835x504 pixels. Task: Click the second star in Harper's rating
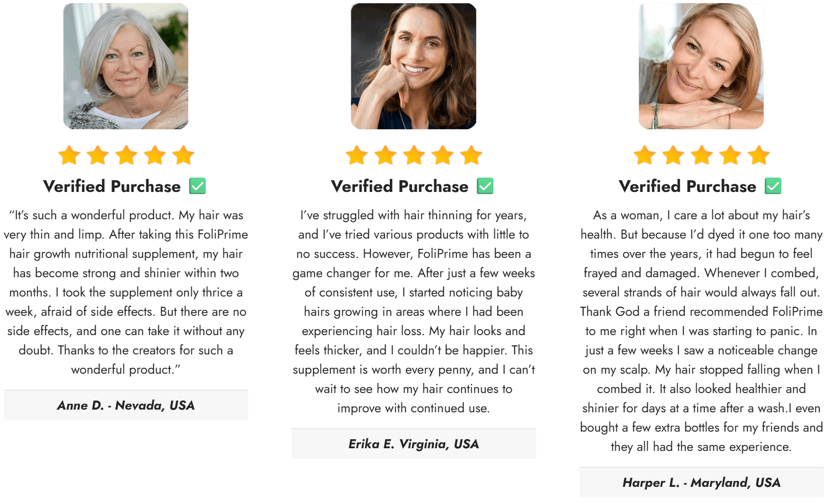point(674,155)
